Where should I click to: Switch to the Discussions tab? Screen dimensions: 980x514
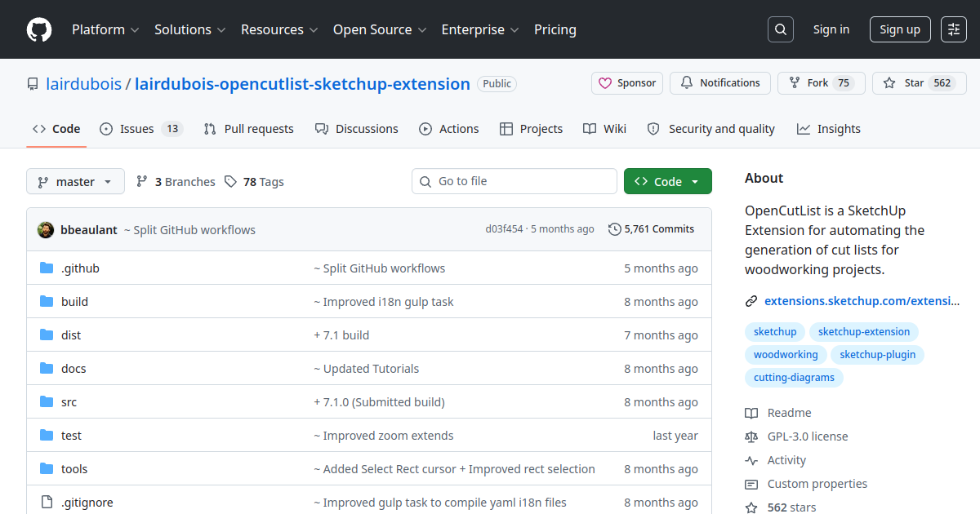pos(356,129)
